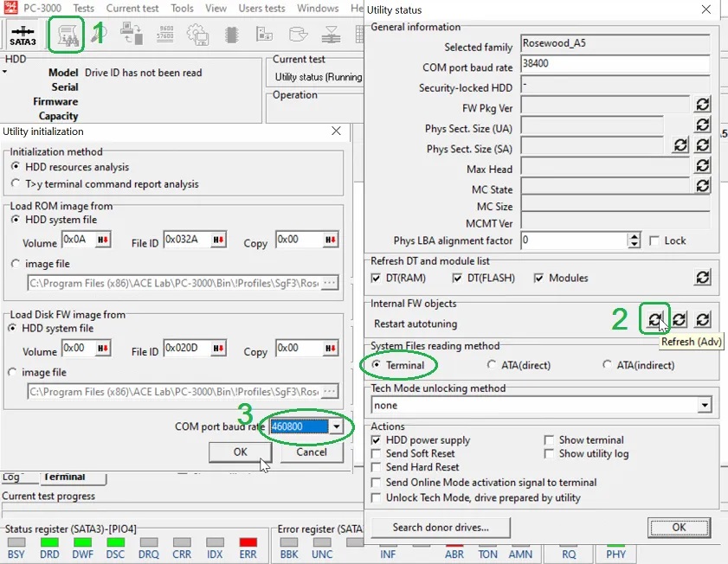The image size is (728, 564).
Task: Open the COM port baud rate dropdown
Action: click(337, 426)
